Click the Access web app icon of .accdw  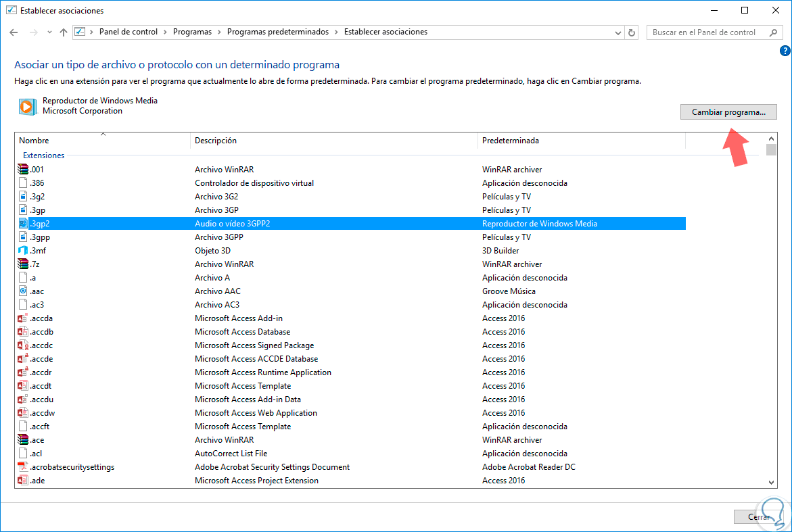pos(23,413)
